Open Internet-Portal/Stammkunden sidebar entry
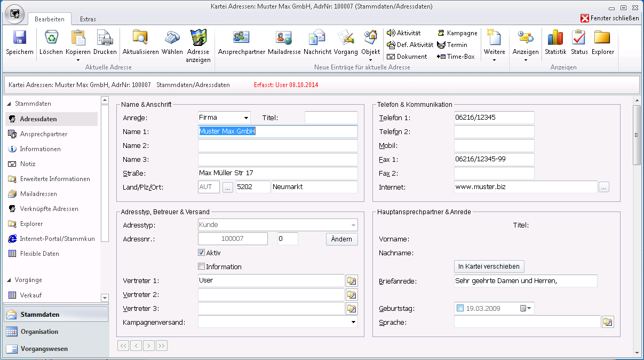Viewport: 644px width, 360px height. click(x=51, y=239)
